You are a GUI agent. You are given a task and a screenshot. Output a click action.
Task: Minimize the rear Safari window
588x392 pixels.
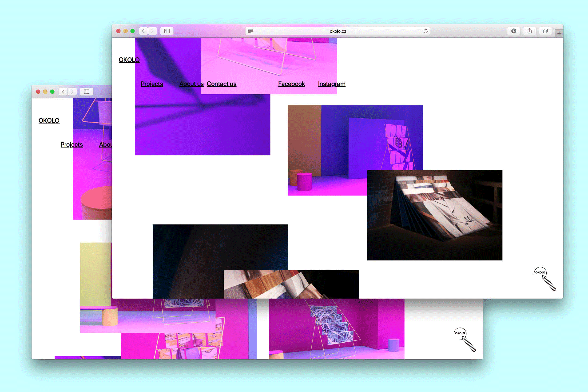[x=45, y=92]
